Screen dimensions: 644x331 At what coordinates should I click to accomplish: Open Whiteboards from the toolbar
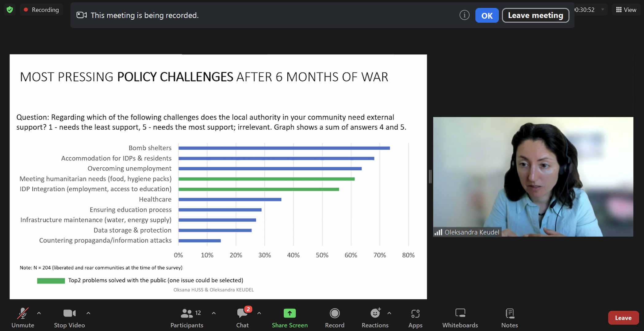click(460, 317)
